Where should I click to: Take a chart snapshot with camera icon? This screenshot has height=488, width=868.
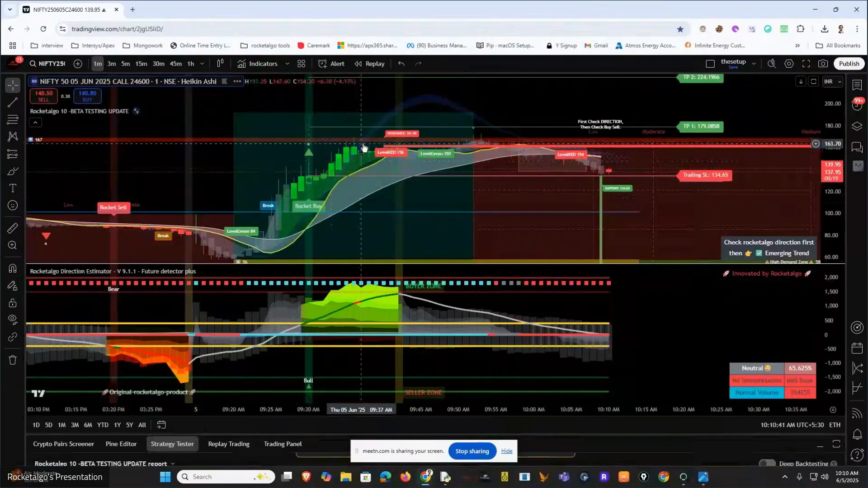(x=823, y=64)
